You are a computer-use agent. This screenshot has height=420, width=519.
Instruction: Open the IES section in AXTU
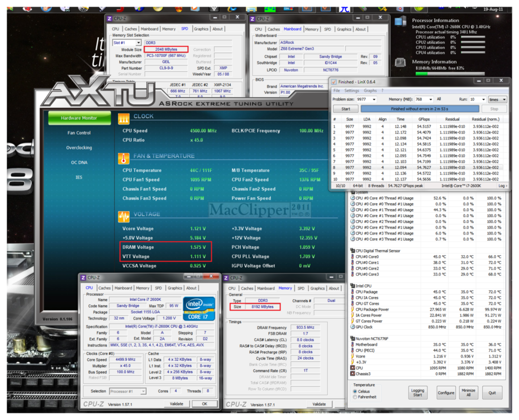click(79, 177)
